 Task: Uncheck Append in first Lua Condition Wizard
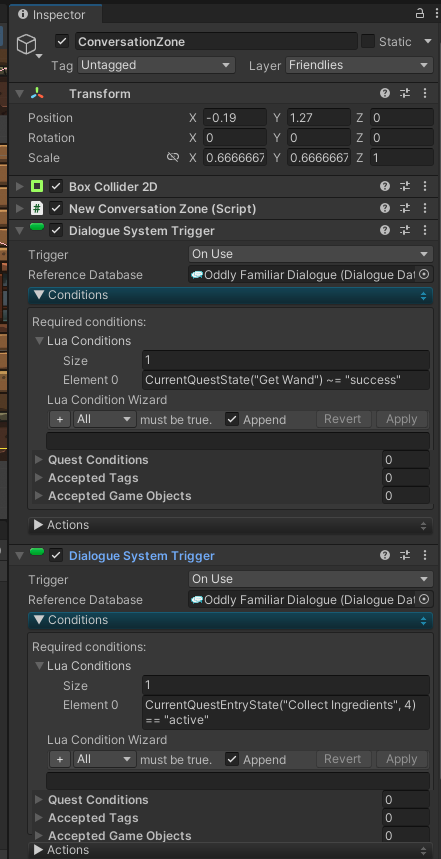(232, 420)
